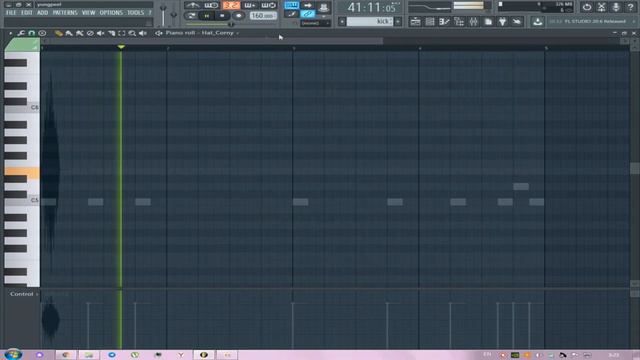Toggle loop recording
Viewport: 640px width, 360px height.
coord(269,5)
